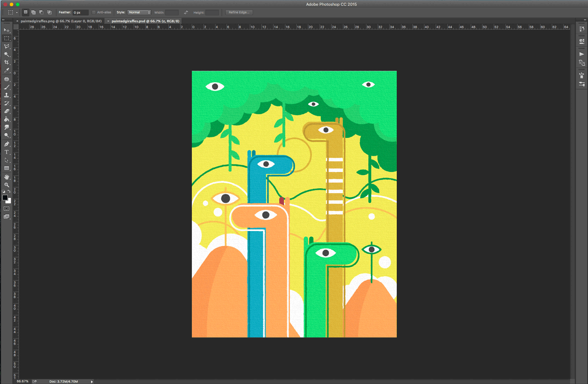Select the Move tool
The width and height of the screenshot is (588, 384).
coord(7,30)
